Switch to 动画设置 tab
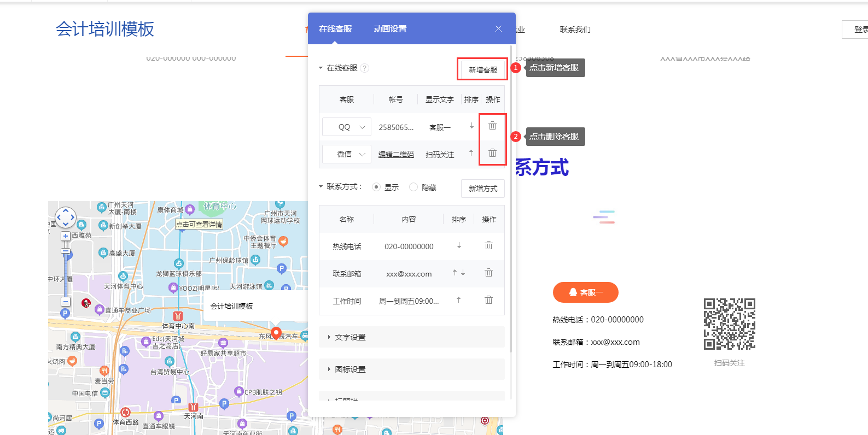 tap(390, 28)
